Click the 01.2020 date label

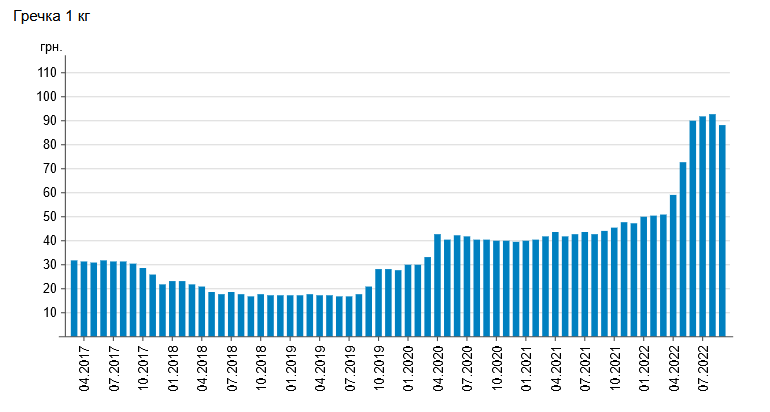pyautogui.click(x=409, y=368)
